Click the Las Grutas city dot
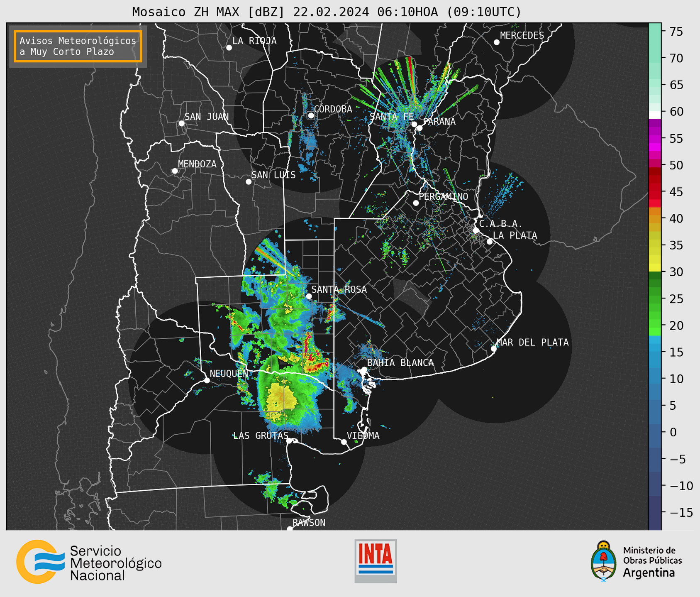 pos(289,441)
